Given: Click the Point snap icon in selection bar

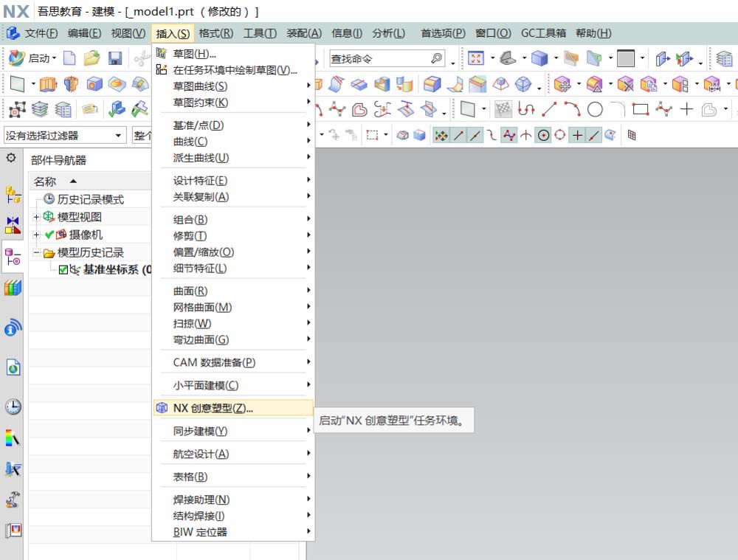Looking at the screenshot, I should [x=577, y=135].
